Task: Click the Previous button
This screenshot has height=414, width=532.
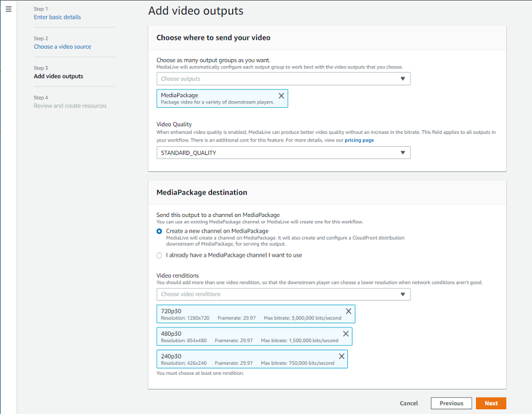Action: [451, 403]
